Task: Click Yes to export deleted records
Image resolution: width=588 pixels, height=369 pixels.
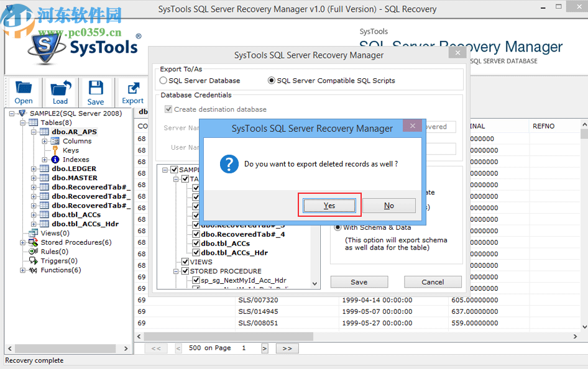Action: (329, 205)
